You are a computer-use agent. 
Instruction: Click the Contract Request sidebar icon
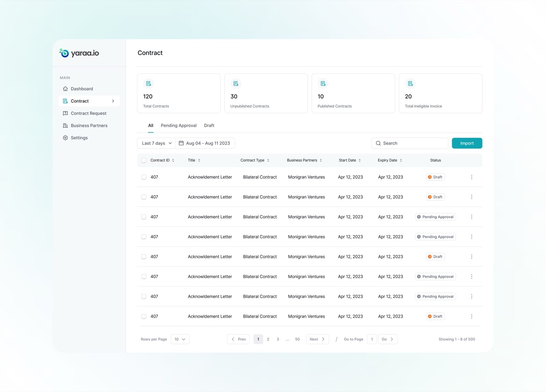(65, 113)
